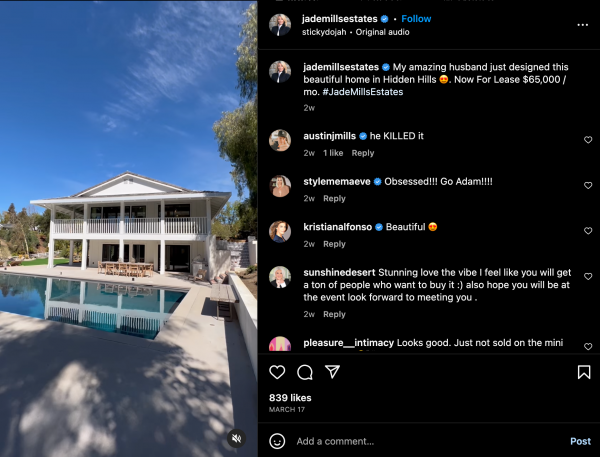Like austinjmills' comment heart
Image resolution: width=600 pixels, height=457 pixels.
tap(588, 140)
